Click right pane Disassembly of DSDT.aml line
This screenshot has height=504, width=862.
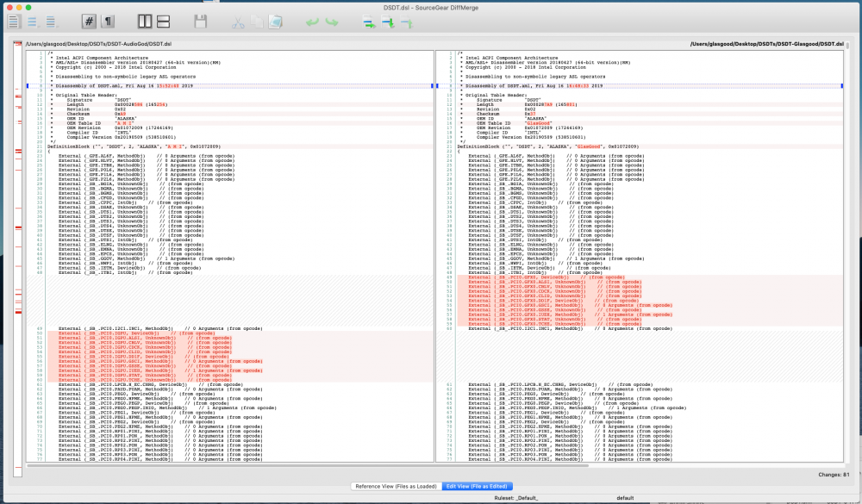(534, 86)
